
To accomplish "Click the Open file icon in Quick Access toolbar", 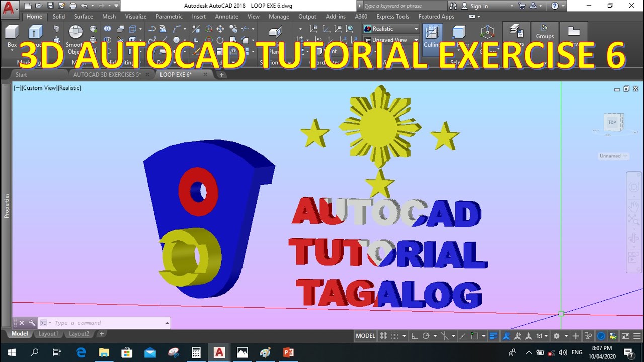I will pos(39,6).
